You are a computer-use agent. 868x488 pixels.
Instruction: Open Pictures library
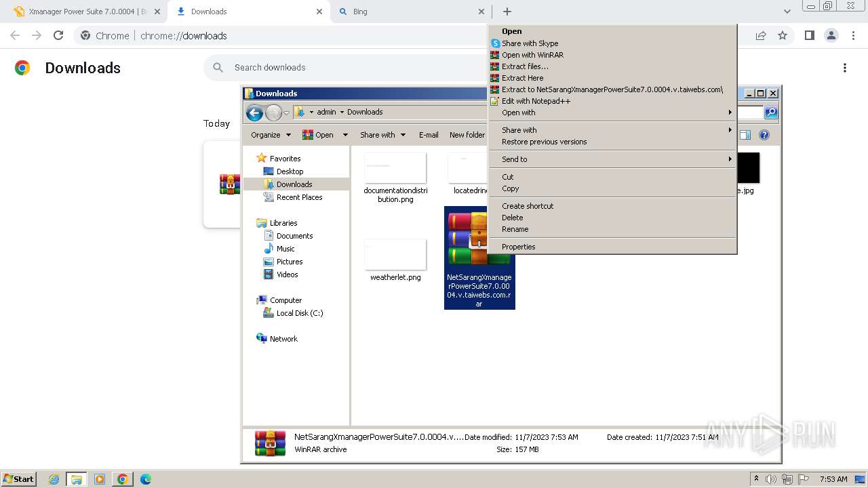click(x=290, y=262)
